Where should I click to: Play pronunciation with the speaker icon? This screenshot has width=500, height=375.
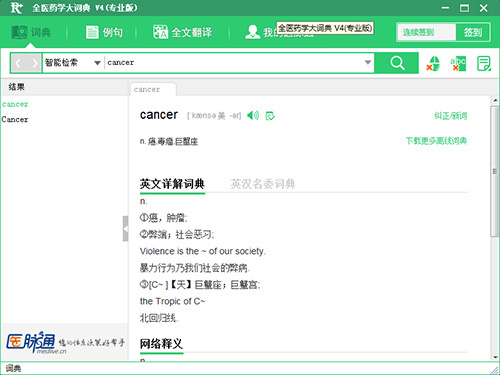[x=253, y=116]
